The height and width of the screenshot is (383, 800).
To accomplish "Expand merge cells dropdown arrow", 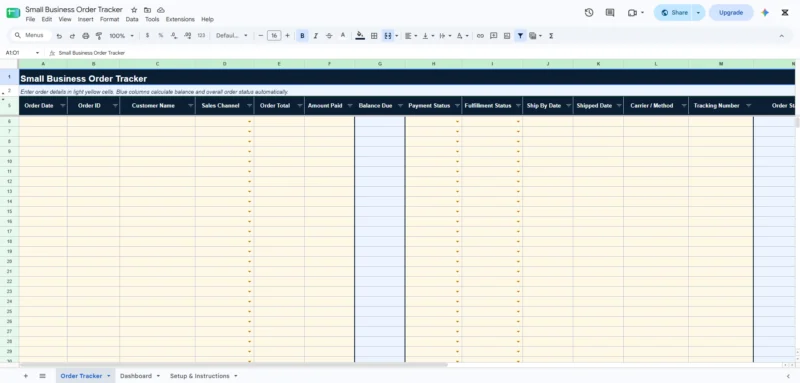I will [x=396, y=36].
